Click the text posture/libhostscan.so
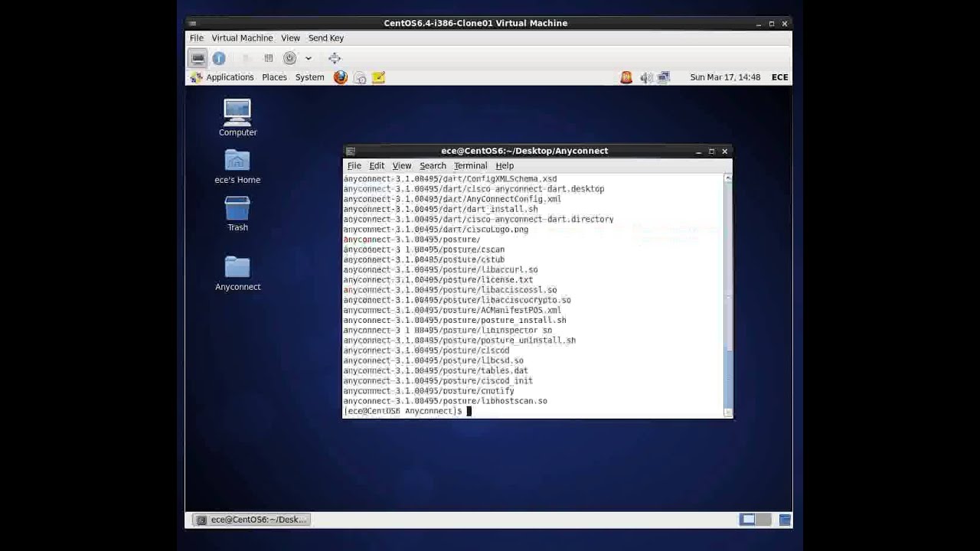Screen dimensions: 980x551 tap(495, 401)
